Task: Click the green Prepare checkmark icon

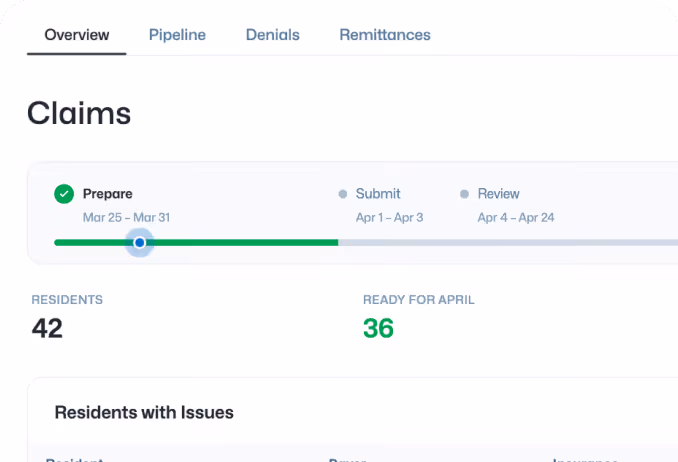Action: [x=64, y=194]
